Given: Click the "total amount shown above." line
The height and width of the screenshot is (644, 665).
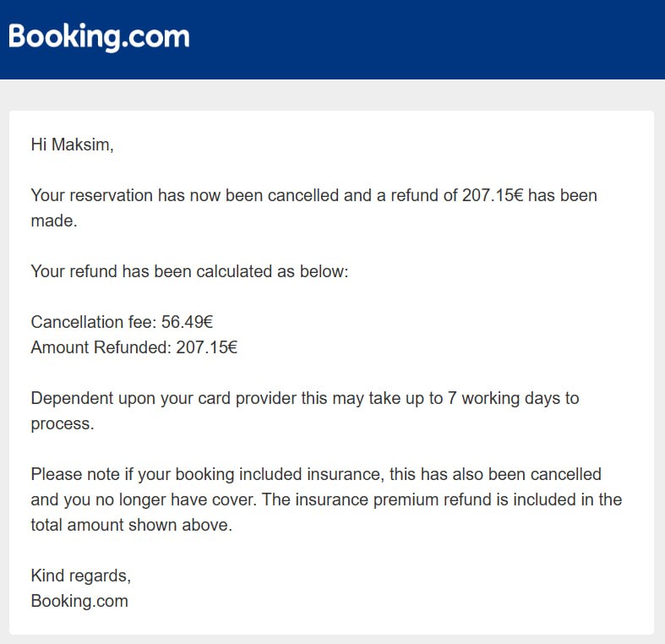Looking at the screenshot, I should 132,525.
